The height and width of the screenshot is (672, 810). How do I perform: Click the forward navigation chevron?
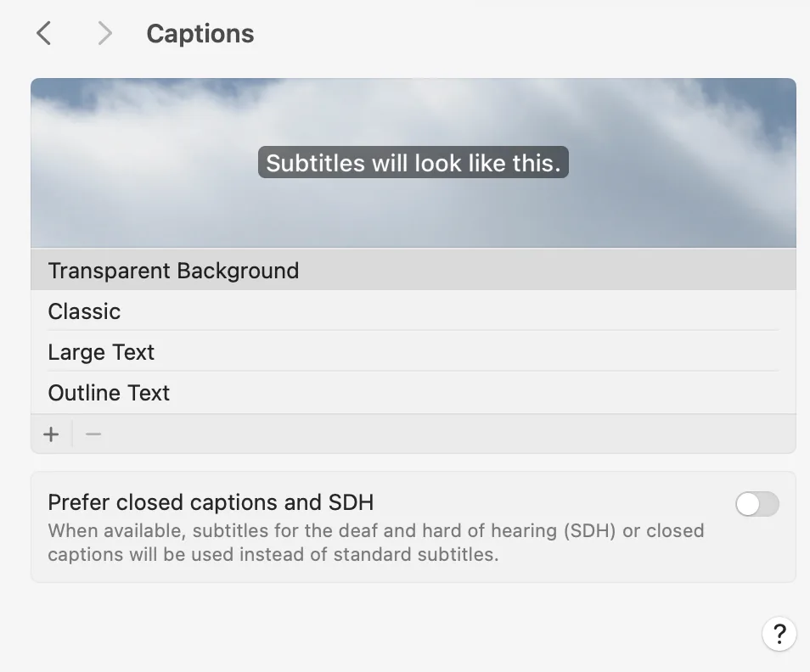[x=104, y=32]
